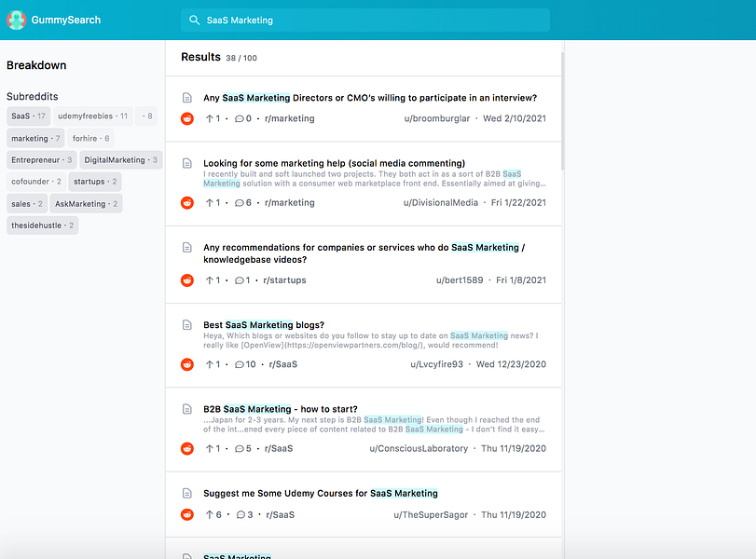
Task: Open 'Best SaaS Marketing blogs?' post title
Action: tap(264, 325)
